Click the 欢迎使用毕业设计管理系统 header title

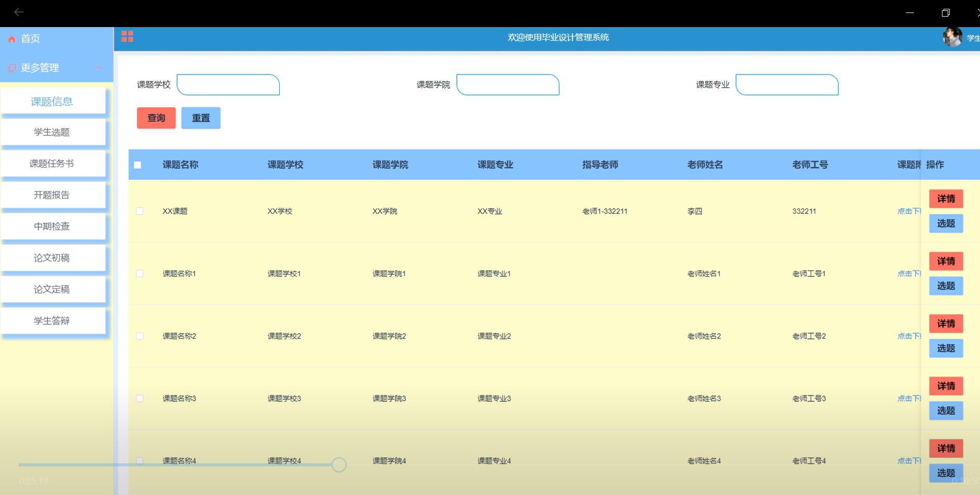click(x=559, y=37)
